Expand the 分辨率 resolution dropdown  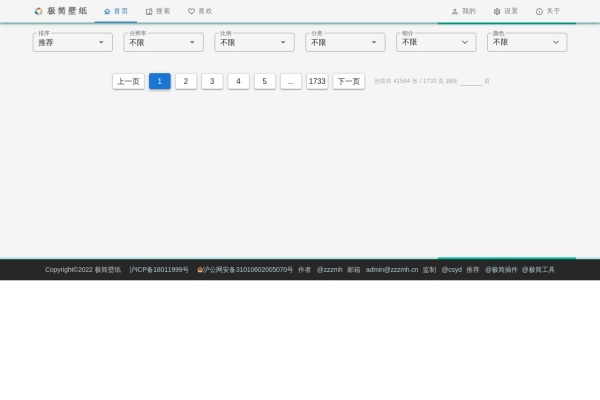pos(163,43)
